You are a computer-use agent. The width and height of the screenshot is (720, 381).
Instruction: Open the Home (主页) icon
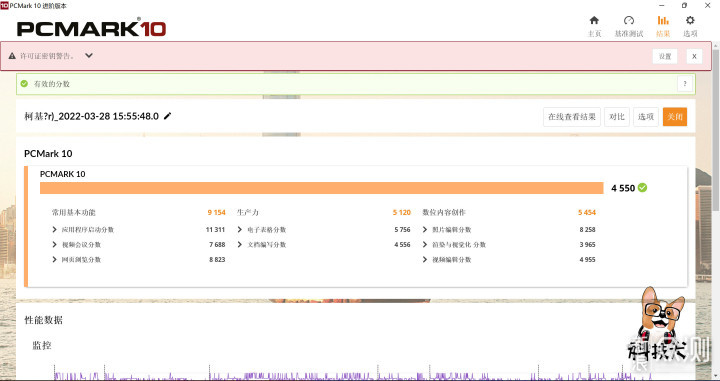594,20
